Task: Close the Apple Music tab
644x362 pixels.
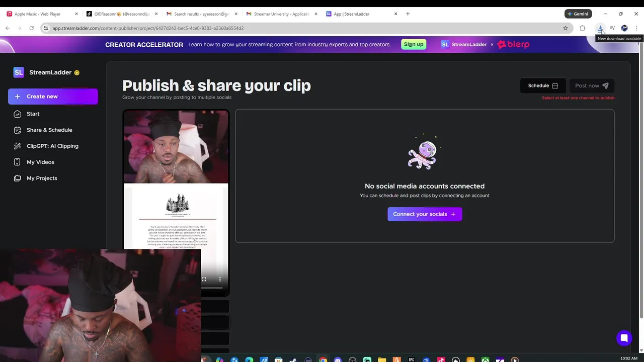Action: point(76,14)
